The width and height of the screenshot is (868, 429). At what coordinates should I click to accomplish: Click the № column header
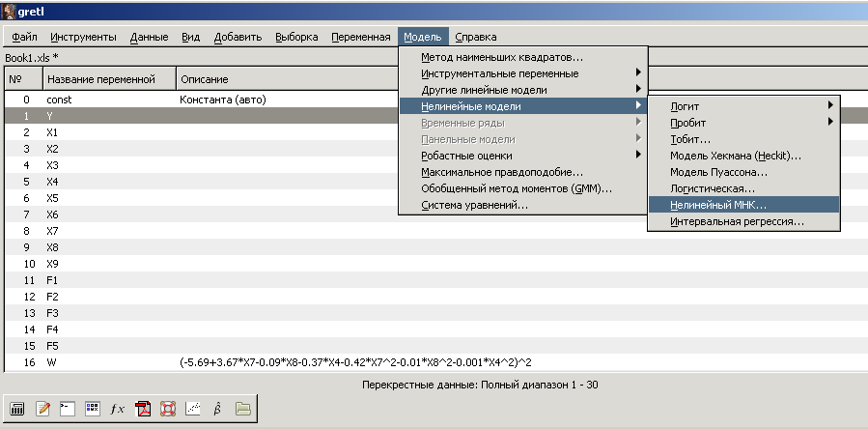(x=24, y=79)
